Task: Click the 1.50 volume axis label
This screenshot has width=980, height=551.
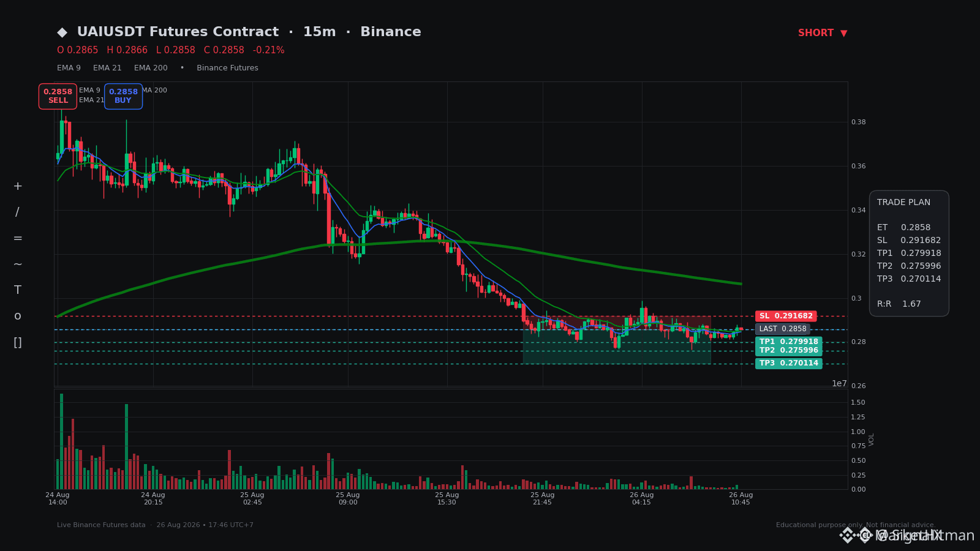Action: (858, 402)
